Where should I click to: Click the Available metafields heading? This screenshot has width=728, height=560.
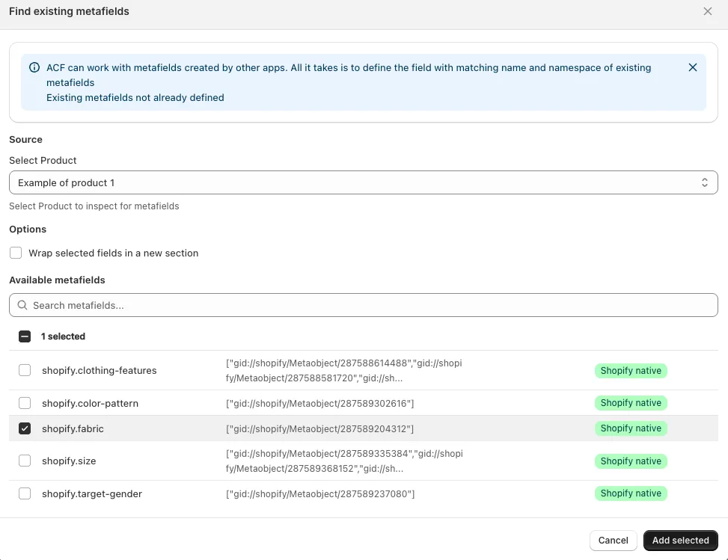(57, 280)
